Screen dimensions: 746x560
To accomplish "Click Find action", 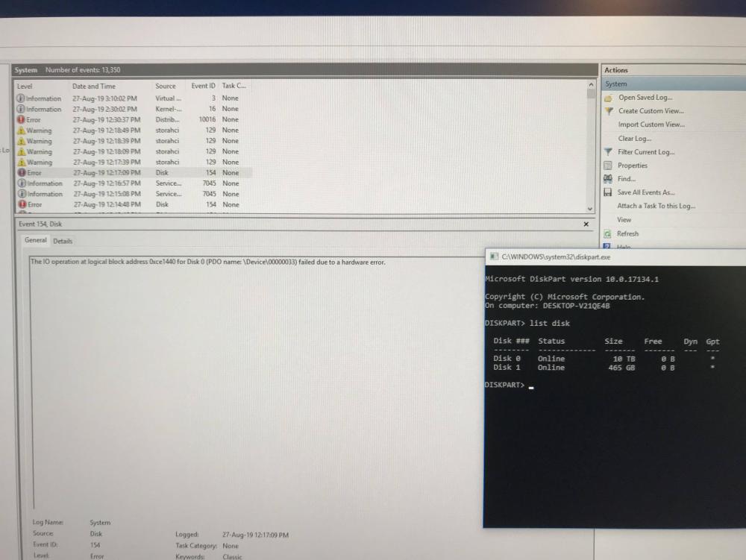I will pyautogui.click(x=626, y=179).
